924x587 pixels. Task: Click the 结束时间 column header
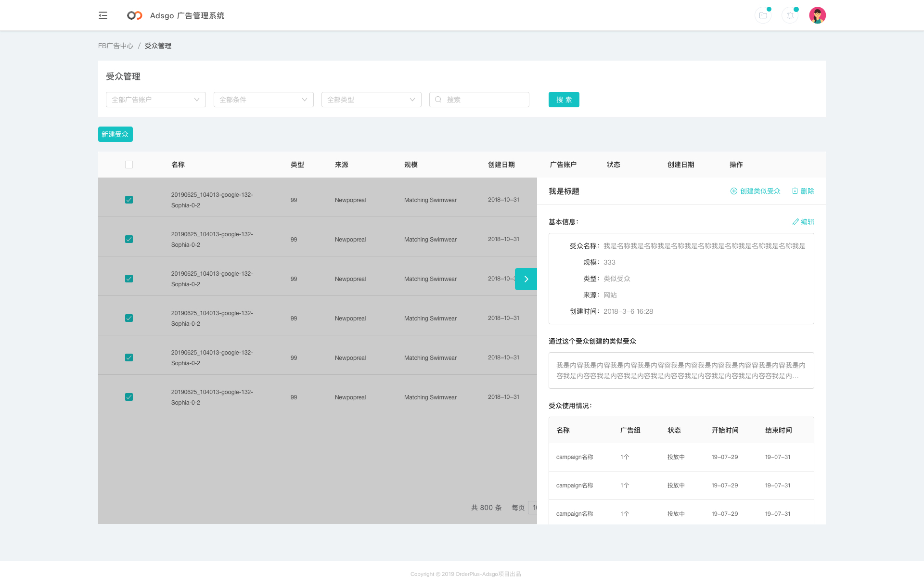click(779, 430)
